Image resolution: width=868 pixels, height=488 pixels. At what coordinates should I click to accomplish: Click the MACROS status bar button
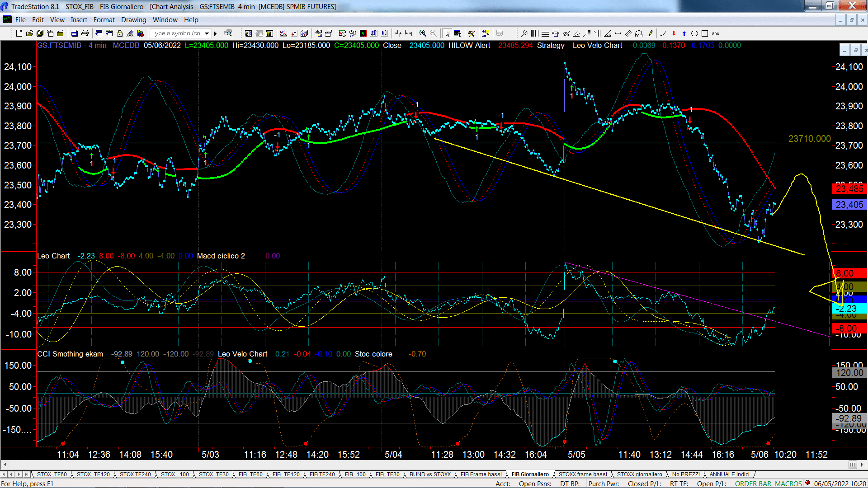click(x=788, y=483)
